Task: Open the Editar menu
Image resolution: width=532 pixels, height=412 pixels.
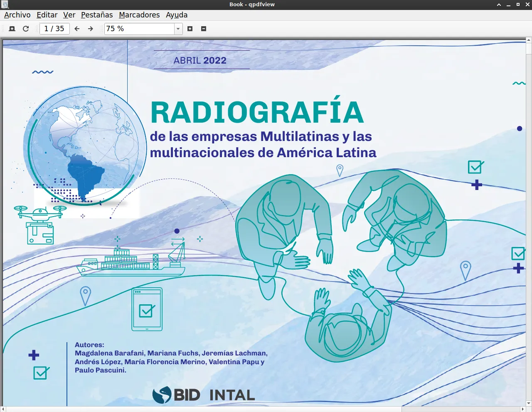Action: coord(47,15)
